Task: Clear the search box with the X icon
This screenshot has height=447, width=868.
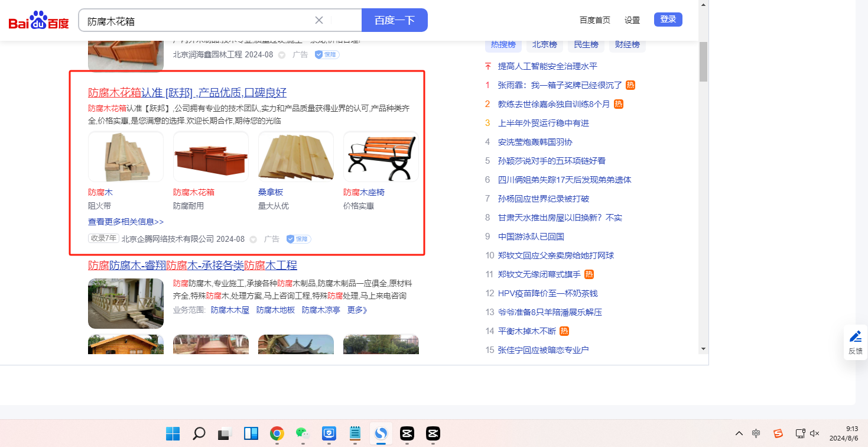Action: point(319,20)
